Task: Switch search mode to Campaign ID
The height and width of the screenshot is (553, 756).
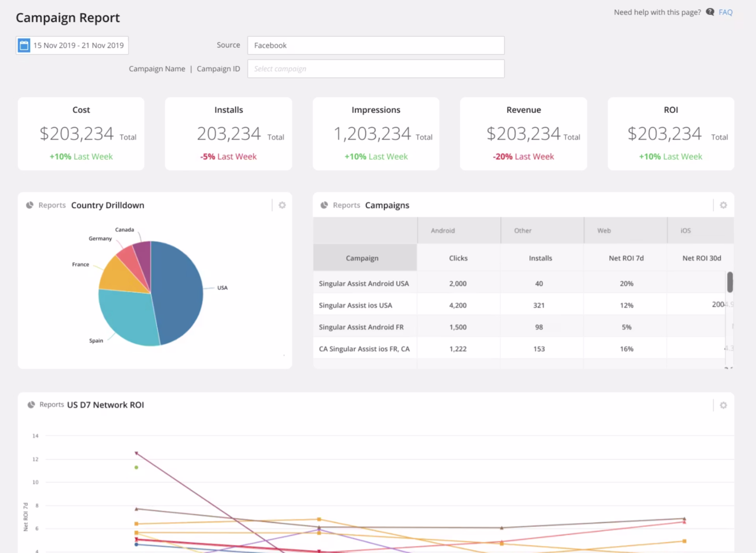Action: click(218, 69)
